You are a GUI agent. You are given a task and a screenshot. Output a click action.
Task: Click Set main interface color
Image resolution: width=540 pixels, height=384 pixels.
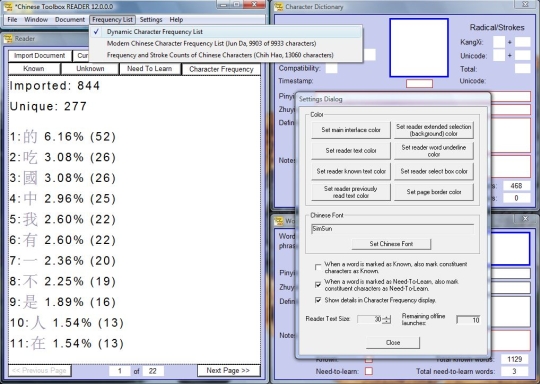coord(351,130)
